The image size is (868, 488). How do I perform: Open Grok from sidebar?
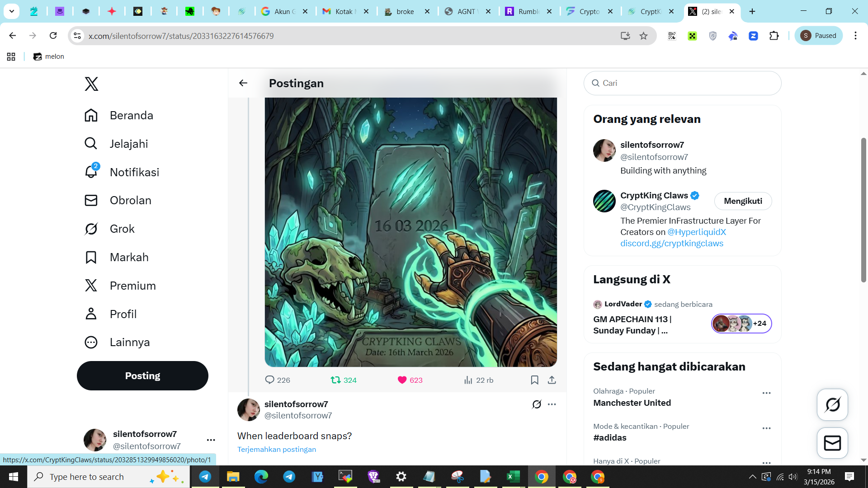[109, 229]
